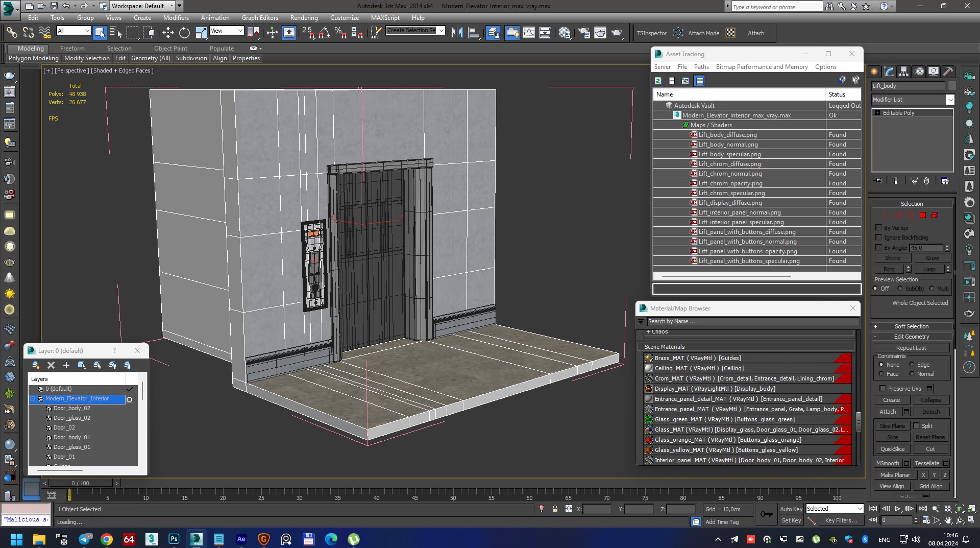Open the MAXScript menu

click(385, 17)
